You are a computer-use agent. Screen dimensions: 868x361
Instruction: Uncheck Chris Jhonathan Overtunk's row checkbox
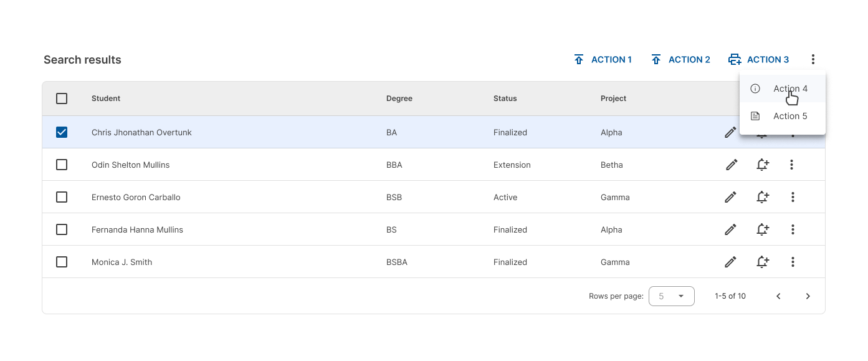click(62, 132)
